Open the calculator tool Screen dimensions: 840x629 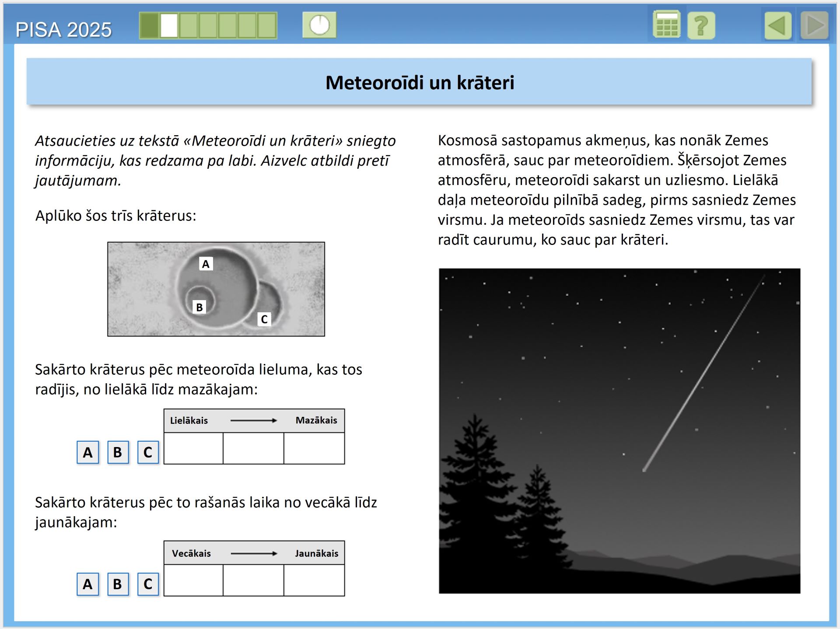(666, 25)
